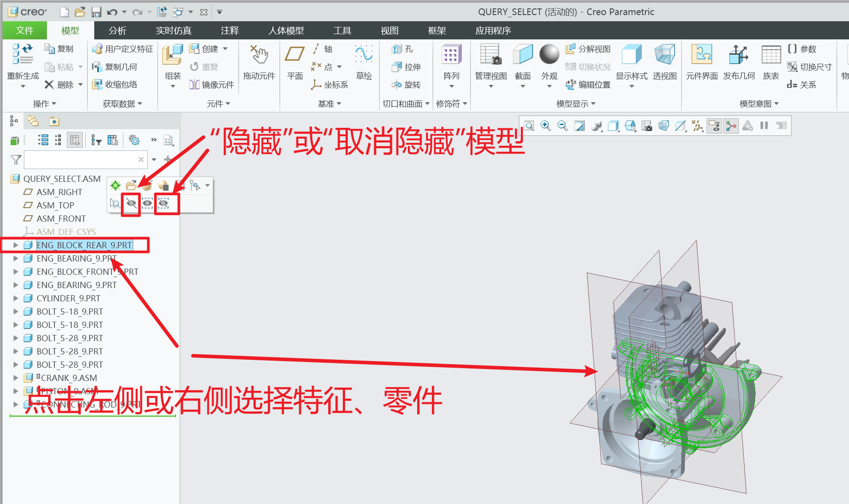The image size is (849, 504).
Task: Open search filter dropdown arrow
Action: point(154,160)
